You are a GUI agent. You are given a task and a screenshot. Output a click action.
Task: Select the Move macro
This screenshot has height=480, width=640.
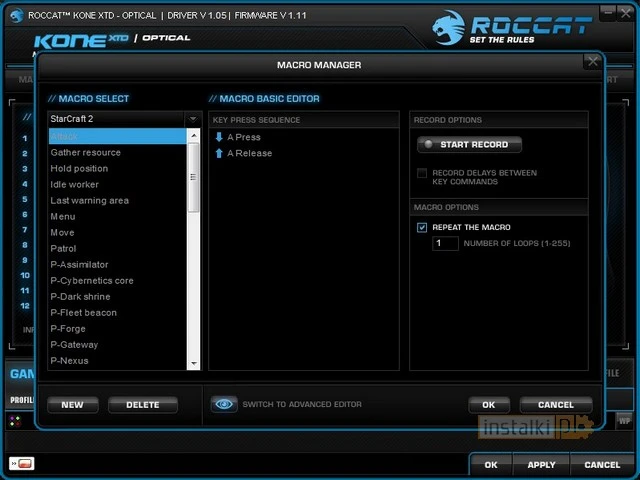(118, 233)
